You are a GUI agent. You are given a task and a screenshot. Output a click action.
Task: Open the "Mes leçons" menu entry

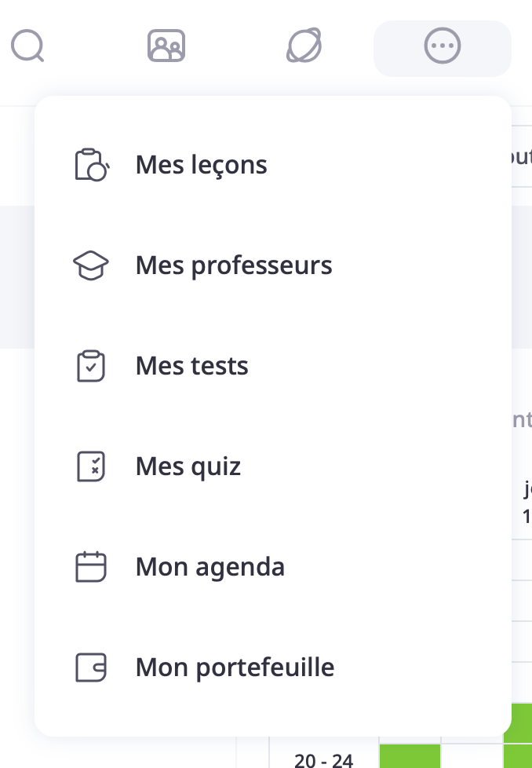click(201, 165)
